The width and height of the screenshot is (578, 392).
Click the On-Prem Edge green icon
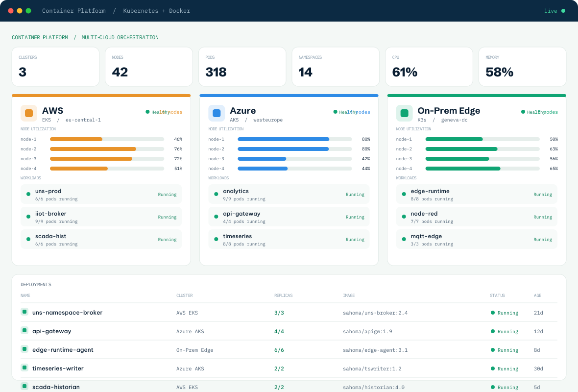point(405,113)
